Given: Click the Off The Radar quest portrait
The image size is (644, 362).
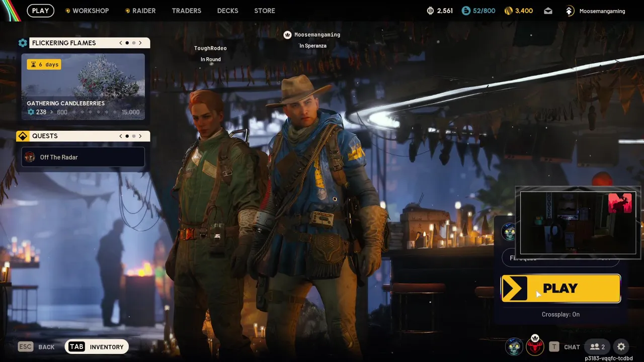Looking at the screenshot, I should 30,157.
